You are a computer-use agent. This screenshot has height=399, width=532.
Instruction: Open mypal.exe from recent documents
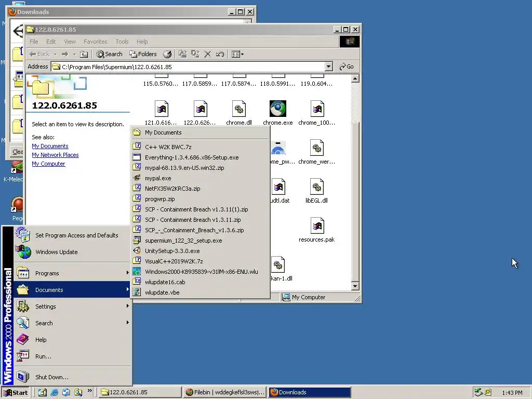tap(201, 178)
